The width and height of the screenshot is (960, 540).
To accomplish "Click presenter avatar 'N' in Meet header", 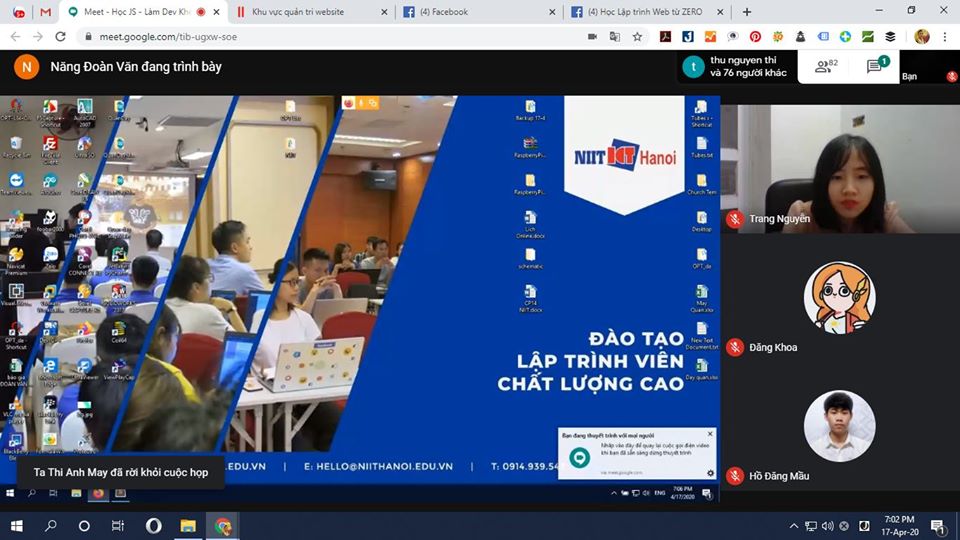I will [x=26, y=67].
